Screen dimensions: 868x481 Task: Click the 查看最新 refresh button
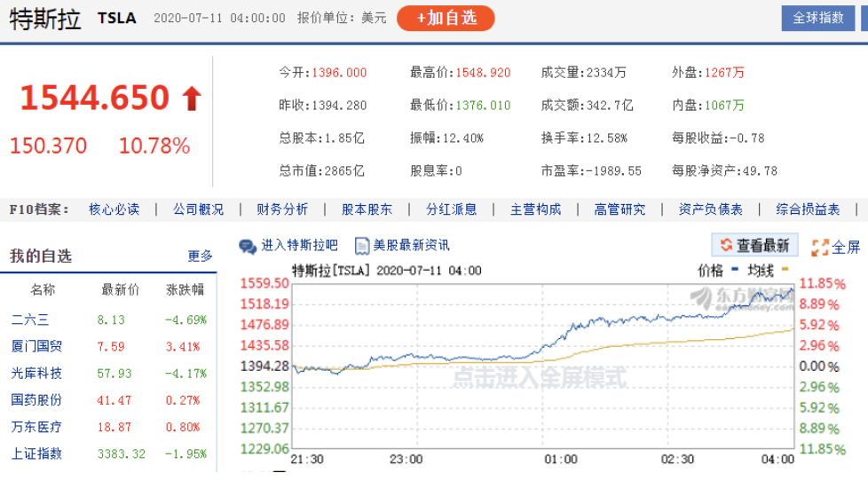(754, 245)
